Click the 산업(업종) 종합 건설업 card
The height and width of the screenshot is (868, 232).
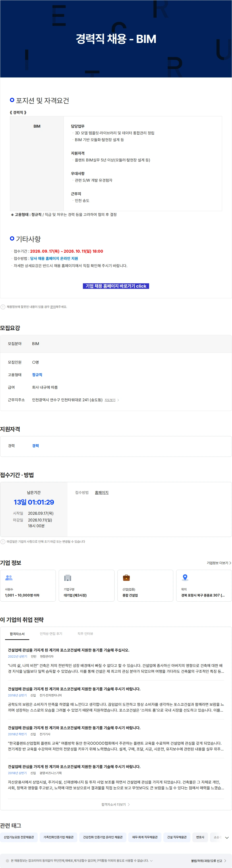pos(145,585)
